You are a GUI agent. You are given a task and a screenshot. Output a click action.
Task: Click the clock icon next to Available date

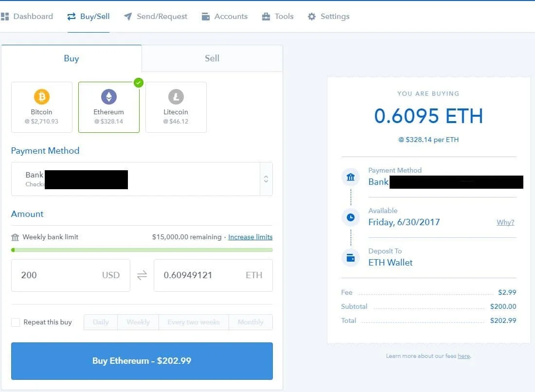[351, 217]
